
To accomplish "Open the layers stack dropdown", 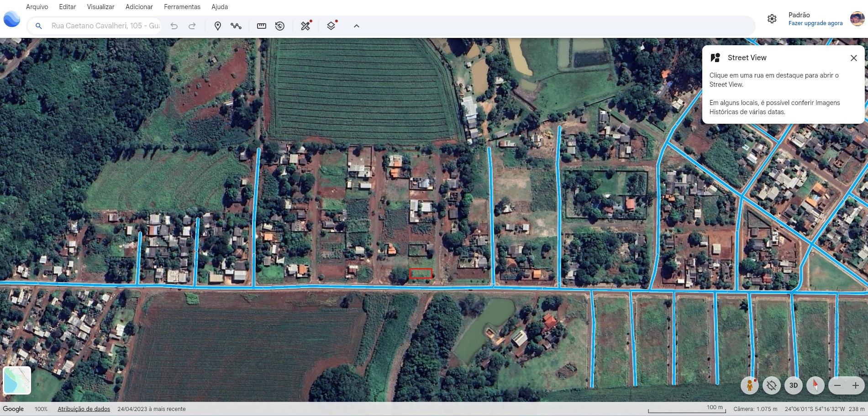I will pos(331,26).
